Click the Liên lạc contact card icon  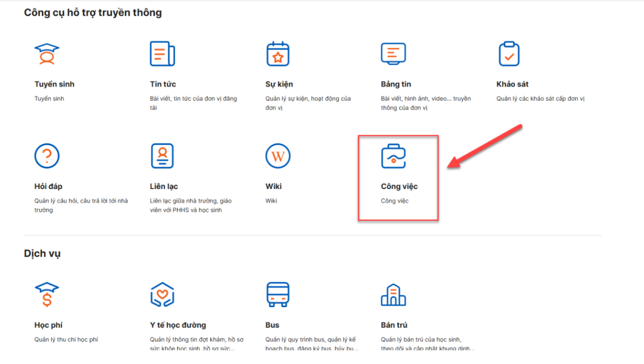click(162, 156)
